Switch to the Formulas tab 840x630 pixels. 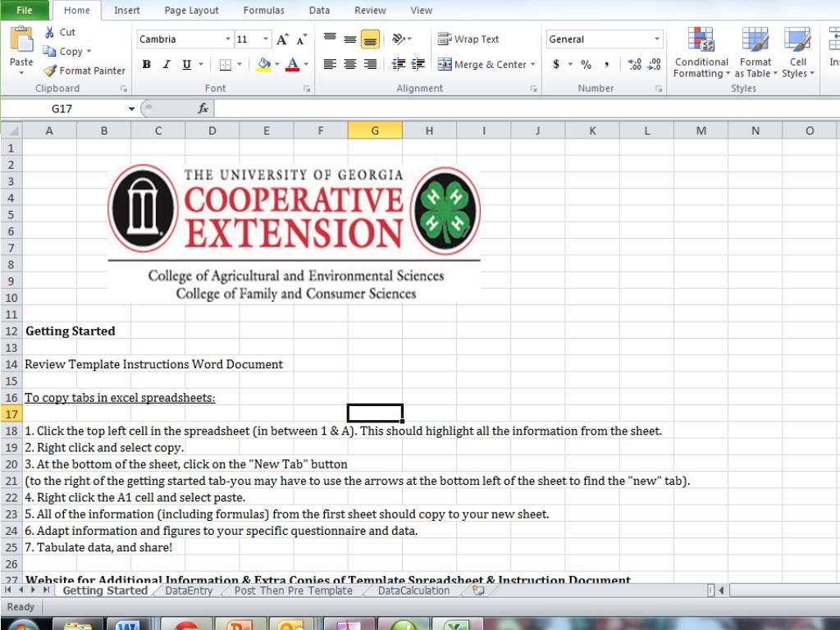click(263, 10)
